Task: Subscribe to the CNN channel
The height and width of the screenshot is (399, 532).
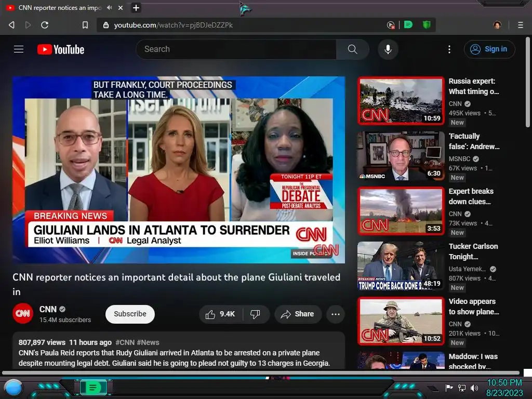Action: (x=130, y=314)
